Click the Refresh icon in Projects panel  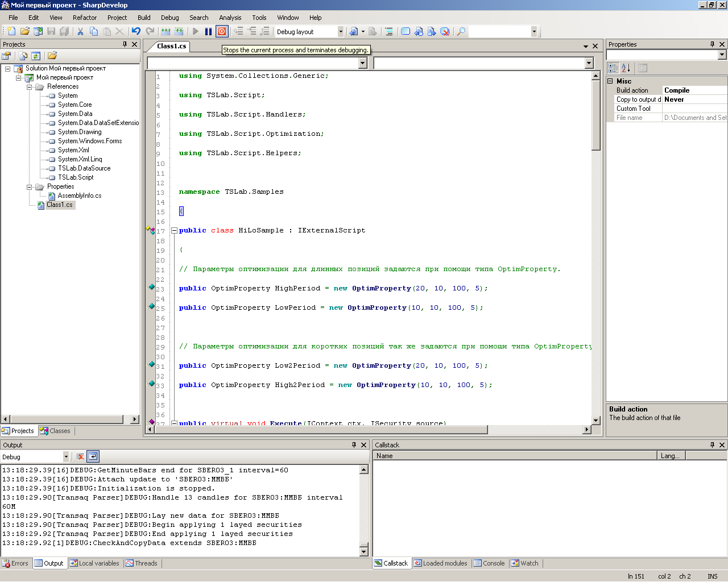36,56
